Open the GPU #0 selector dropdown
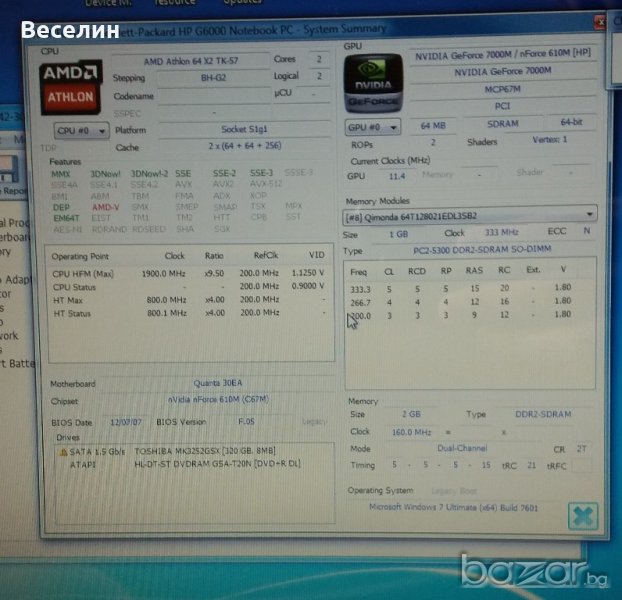The image size is (622, 600). (372, 127)
